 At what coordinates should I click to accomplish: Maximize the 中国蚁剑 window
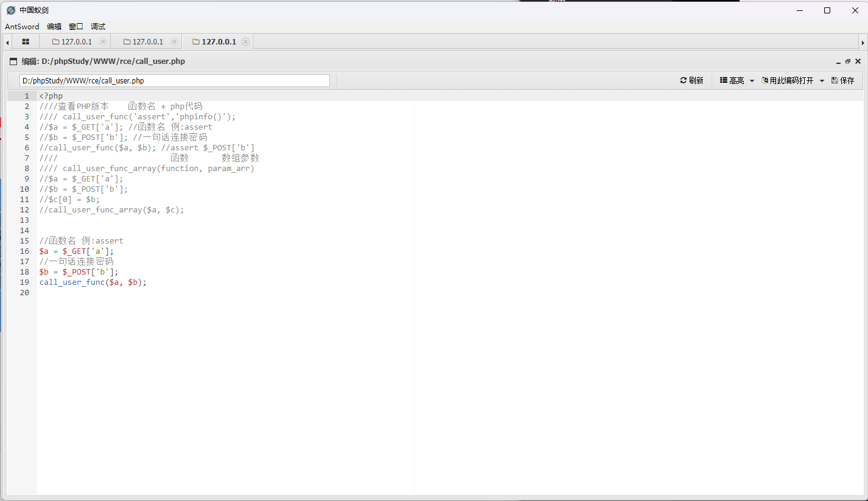click(x=827, y=10)
